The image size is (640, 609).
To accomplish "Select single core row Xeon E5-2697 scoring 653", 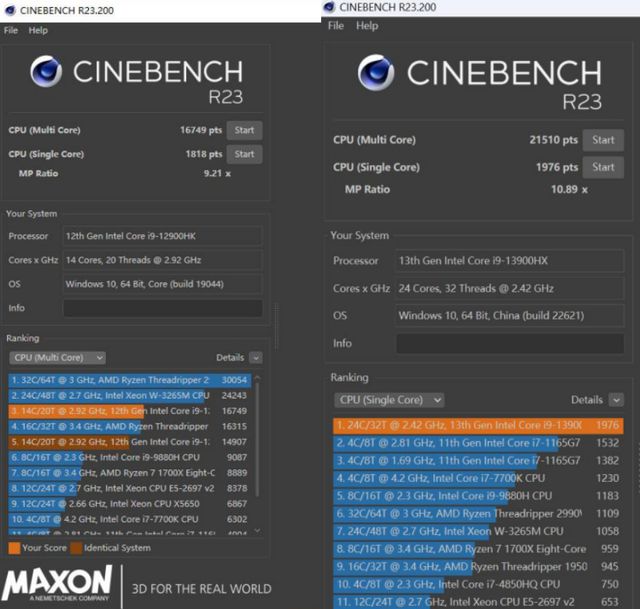I will point(478,602).
